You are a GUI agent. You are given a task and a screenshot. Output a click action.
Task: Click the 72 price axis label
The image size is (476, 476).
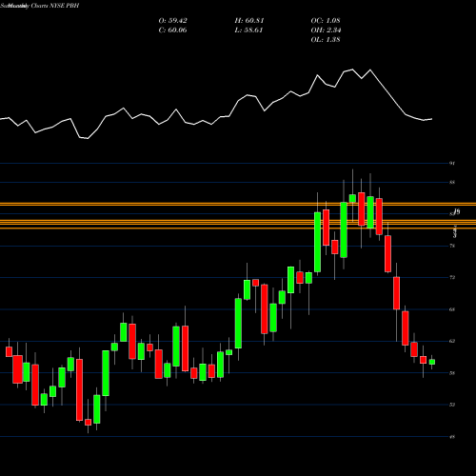pyautogui.click(x=452, y=277)
